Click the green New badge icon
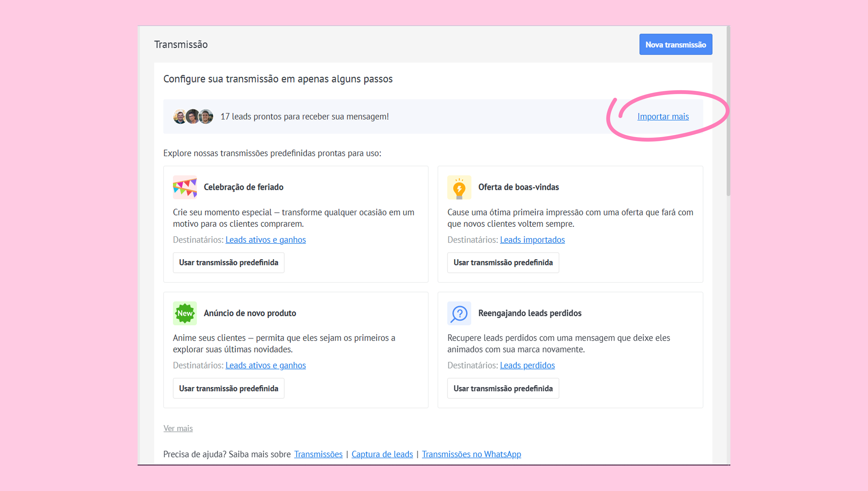868x491 pixels. tap(184, 313)
